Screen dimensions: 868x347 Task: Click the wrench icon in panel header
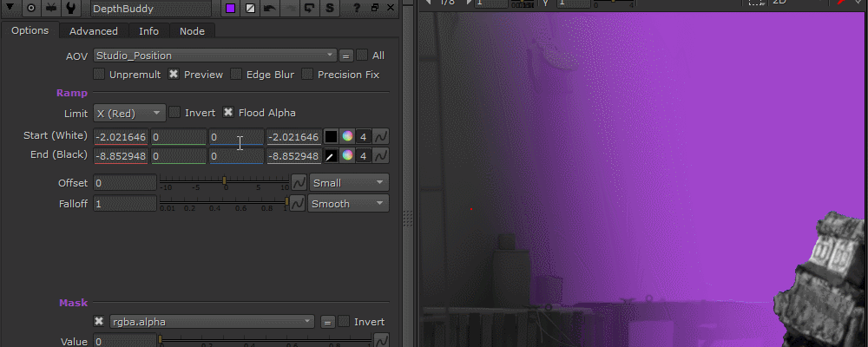point(70,8)
